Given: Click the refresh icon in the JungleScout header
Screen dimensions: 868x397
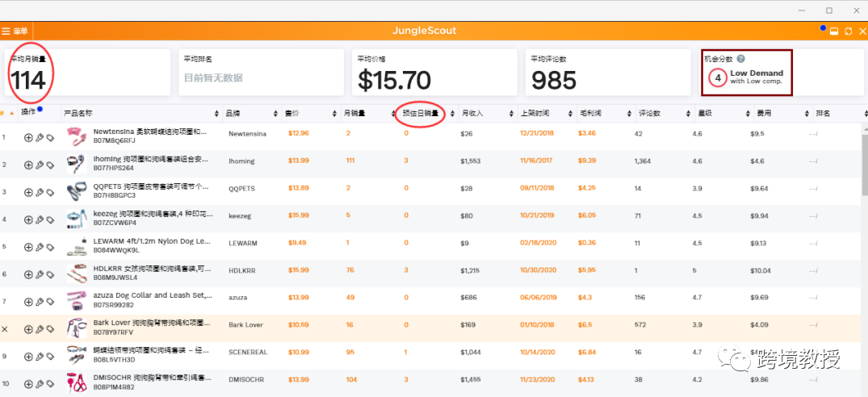Looking at the screenshot, I should (848, 31).
